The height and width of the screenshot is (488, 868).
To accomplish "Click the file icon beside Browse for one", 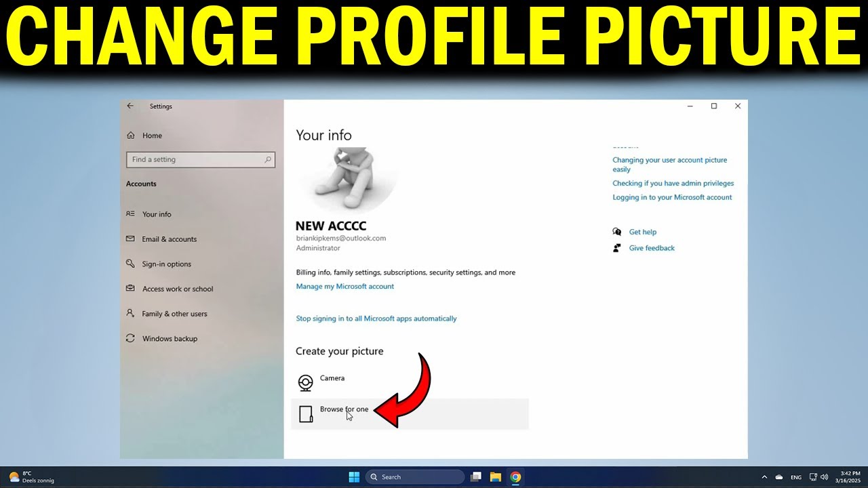I will tap(306, 414).
